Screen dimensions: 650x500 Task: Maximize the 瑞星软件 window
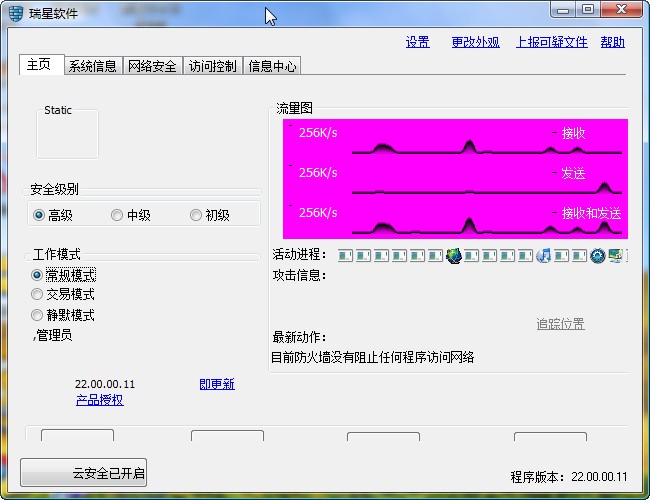tap(587, 10)
